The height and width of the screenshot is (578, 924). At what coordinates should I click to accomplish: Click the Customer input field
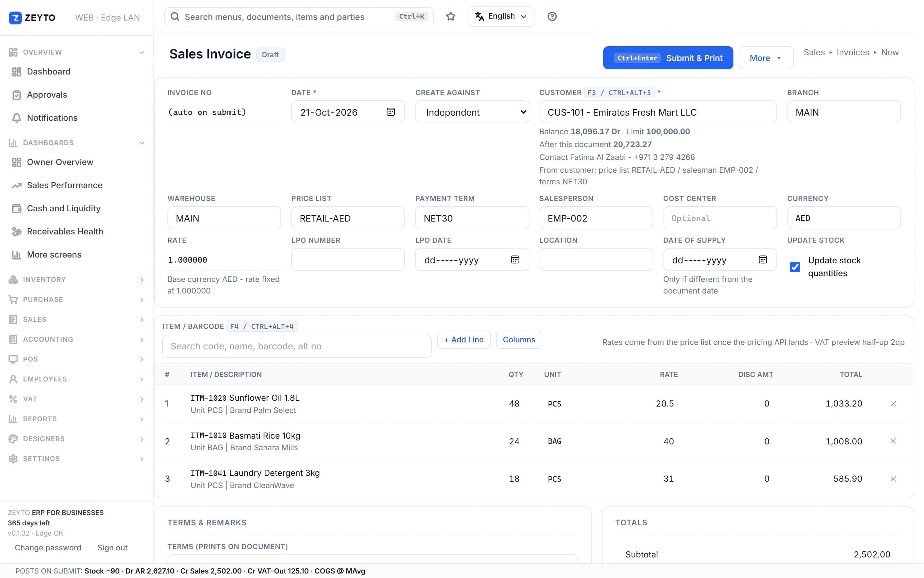click(657, 112)
